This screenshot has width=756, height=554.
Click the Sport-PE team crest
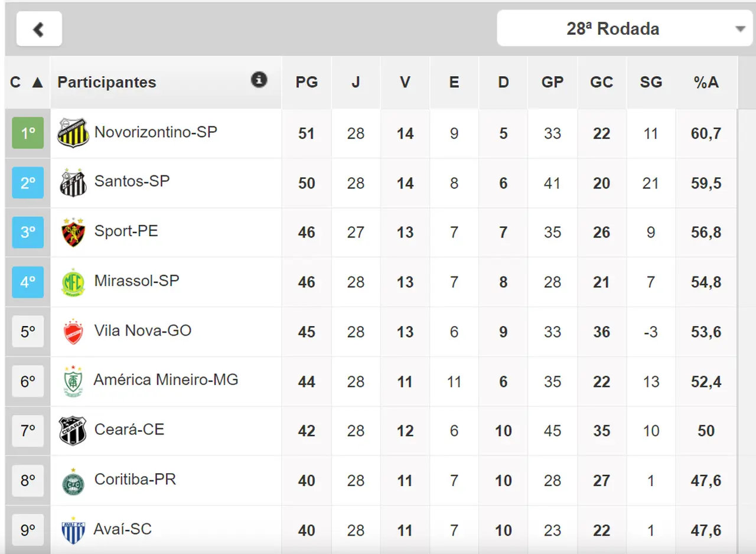(73, 233)
